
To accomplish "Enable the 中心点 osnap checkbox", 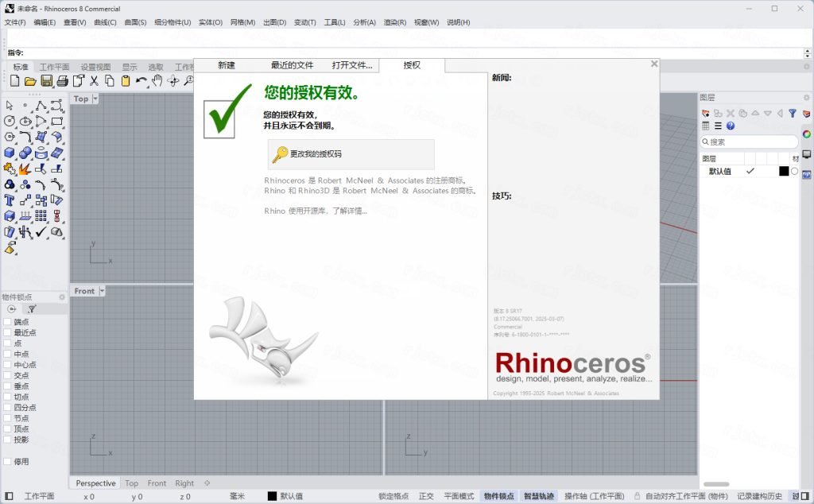I will tap(7, 364).
